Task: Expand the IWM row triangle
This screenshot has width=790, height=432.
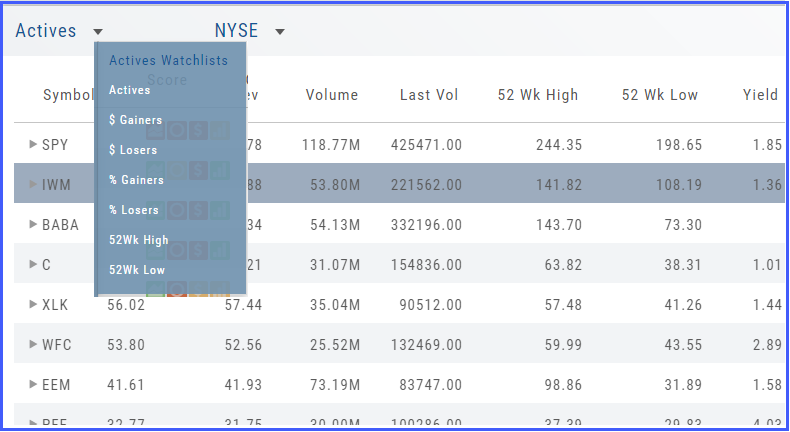Action: point(33,185)
